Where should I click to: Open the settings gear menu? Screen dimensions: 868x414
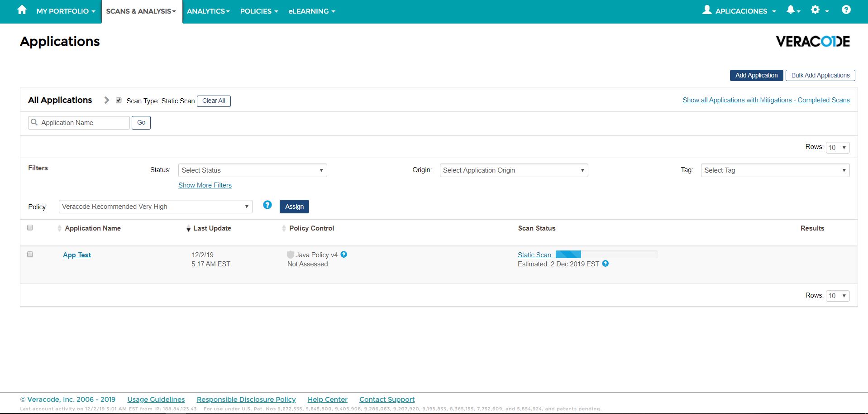point(819,10)
